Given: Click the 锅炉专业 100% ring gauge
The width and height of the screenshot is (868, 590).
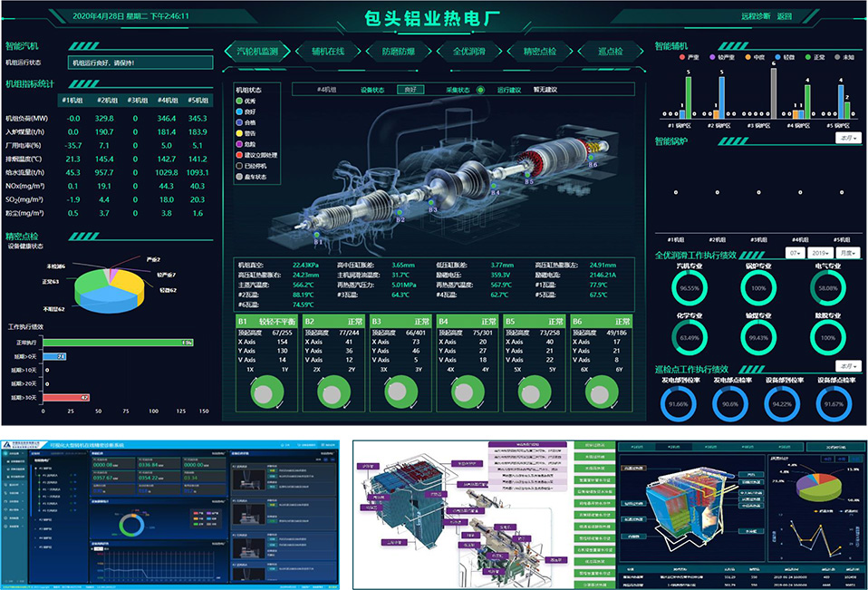Looking at the screenshot, I should (758, 288).
